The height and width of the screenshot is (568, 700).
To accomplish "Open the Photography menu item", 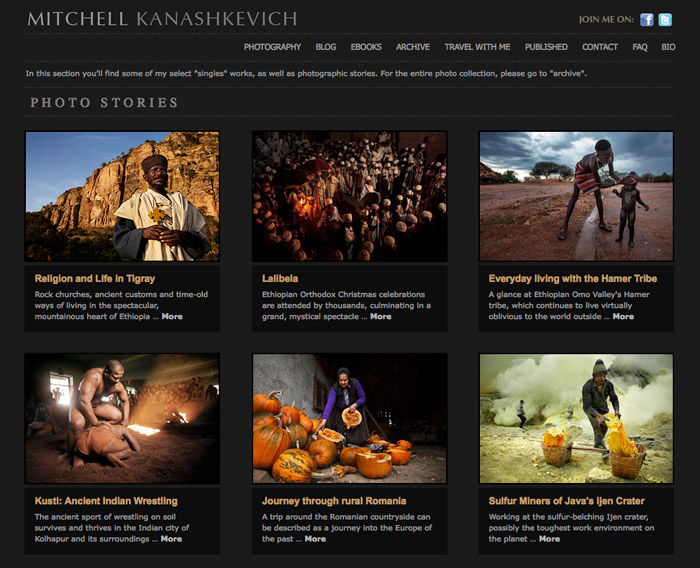I will point(272,47).
